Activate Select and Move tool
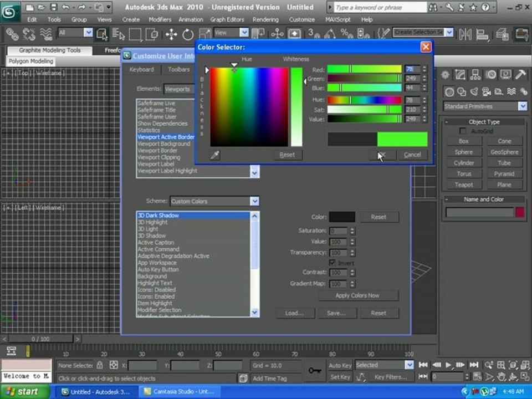532x399 pixels. (171, 34)
